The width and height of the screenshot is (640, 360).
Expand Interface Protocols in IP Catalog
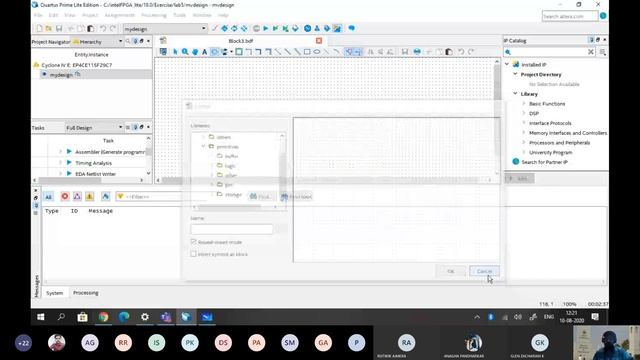(x=524, y=123)
